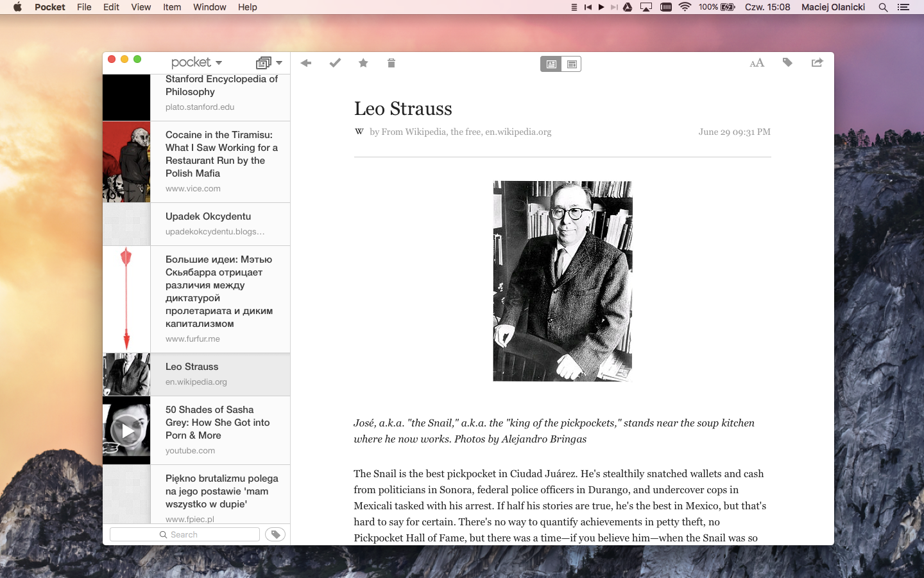
Task: Open text settings with the AA icon
Action: coord(757,63)
